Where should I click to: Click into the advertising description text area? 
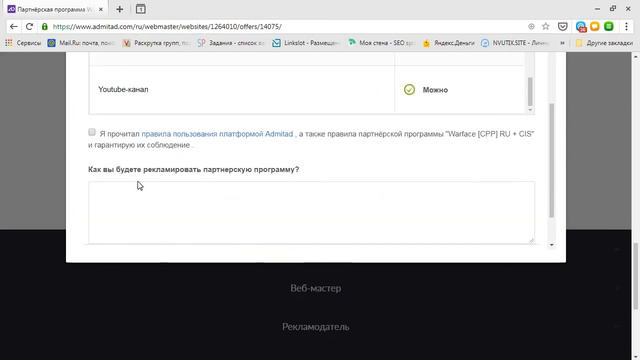[311, 213]
